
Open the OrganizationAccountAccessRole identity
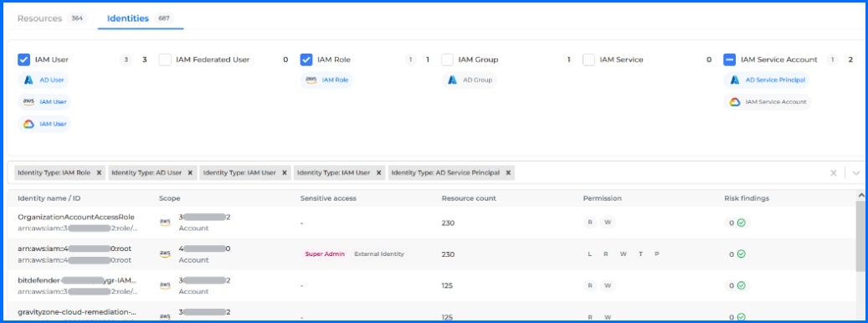[x=76, y=218]
